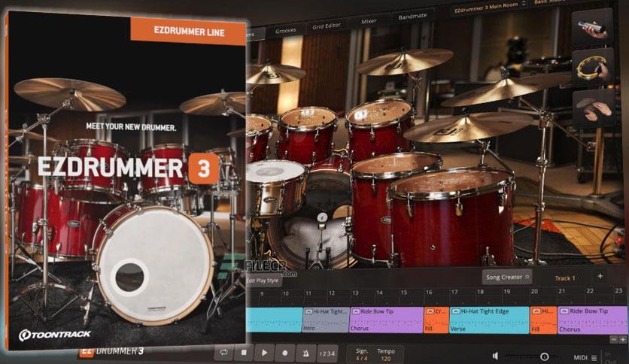Select the shaker percussion thumbnail
This screenshot has width=629, height=364.
[593, 26]
